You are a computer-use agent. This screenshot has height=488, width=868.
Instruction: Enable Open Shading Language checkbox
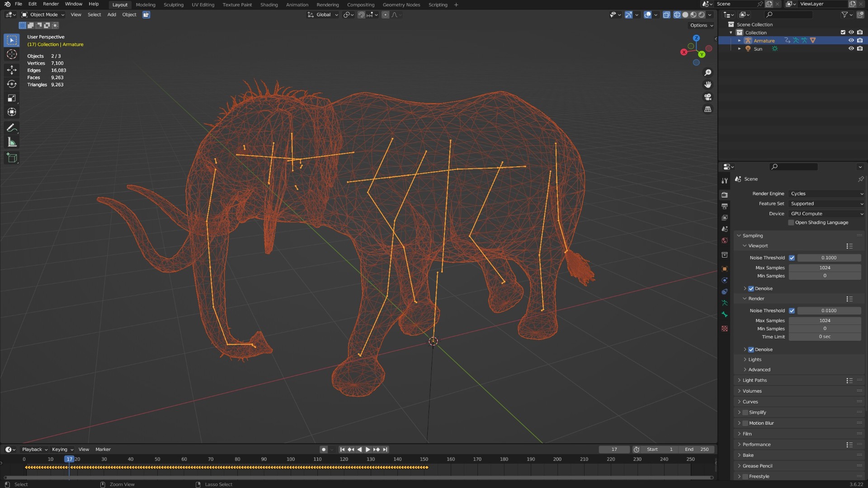click(791, 223)
